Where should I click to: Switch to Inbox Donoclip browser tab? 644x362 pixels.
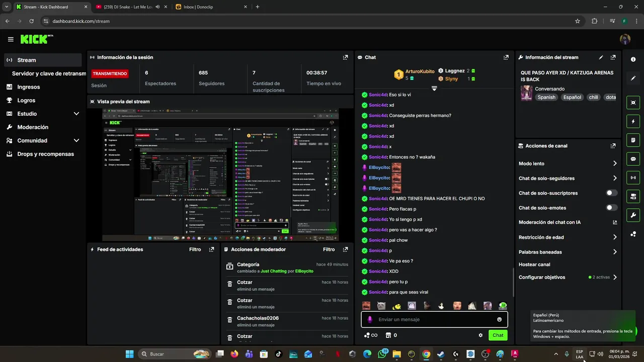pos(211,7)
